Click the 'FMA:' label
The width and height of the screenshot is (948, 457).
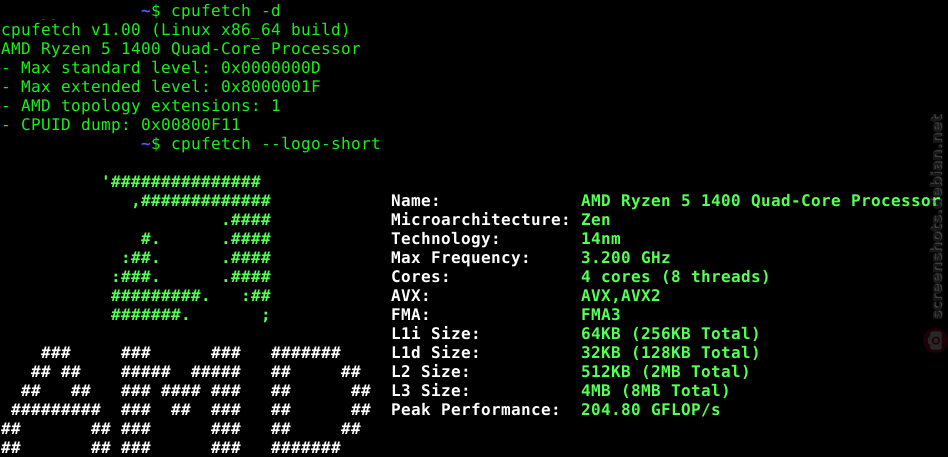tap(411, 315)
